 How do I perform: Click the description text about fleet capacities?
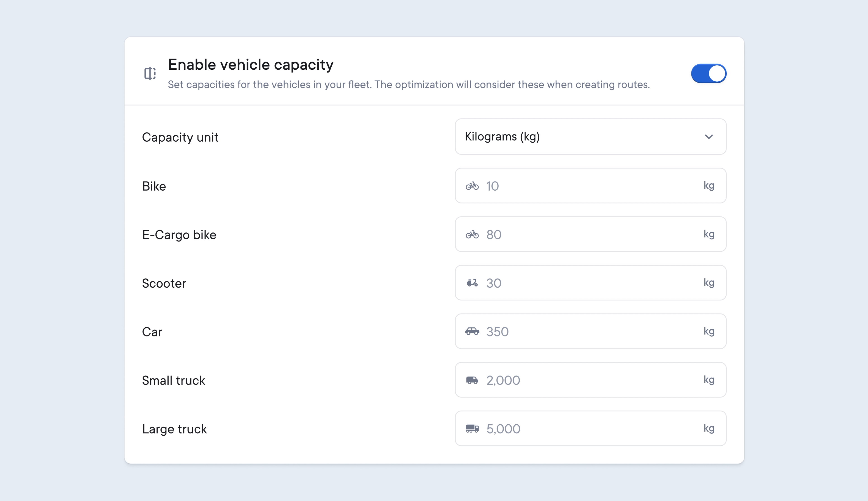coord(409,85)
